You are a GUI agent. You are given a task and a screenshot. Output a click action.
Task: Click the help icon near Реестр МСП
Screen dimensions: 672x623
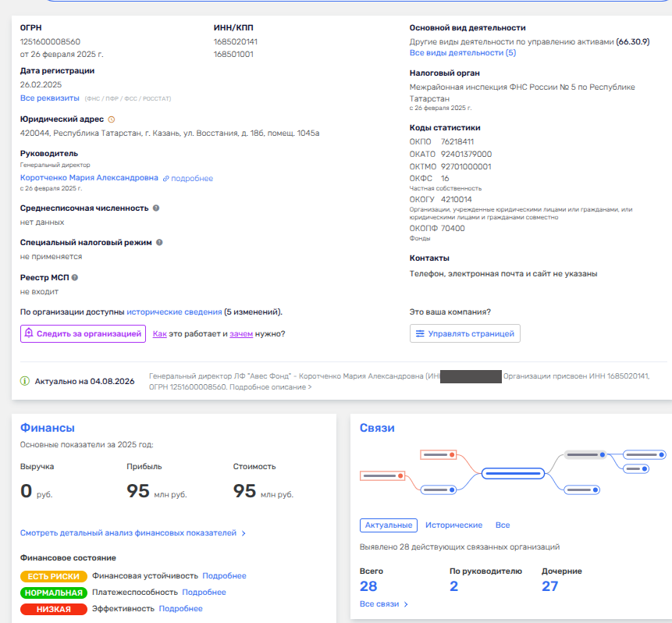75,277
